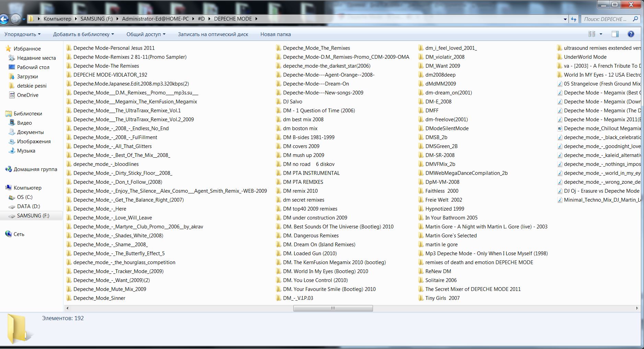This screenshot has width=644, height=349.
Task: Open Домашняя группа in the sidebar
Action: tap(35, 169)
